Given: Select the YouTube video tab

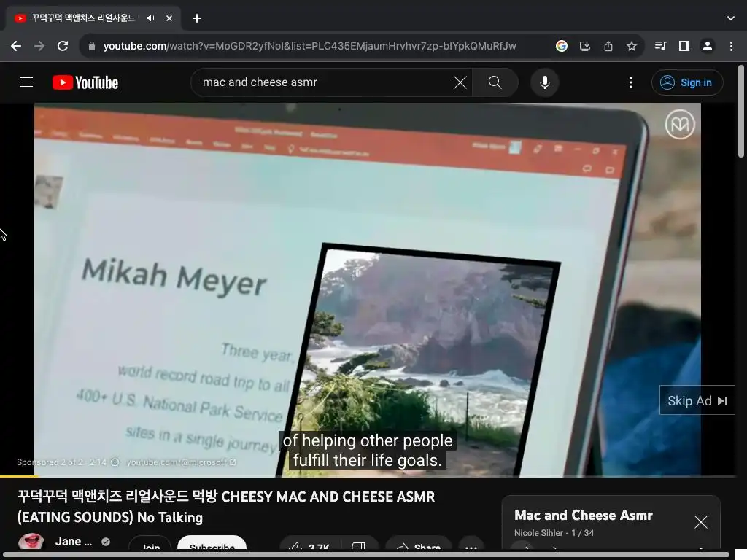Looking at the screenshot, I should click(93, 18).
